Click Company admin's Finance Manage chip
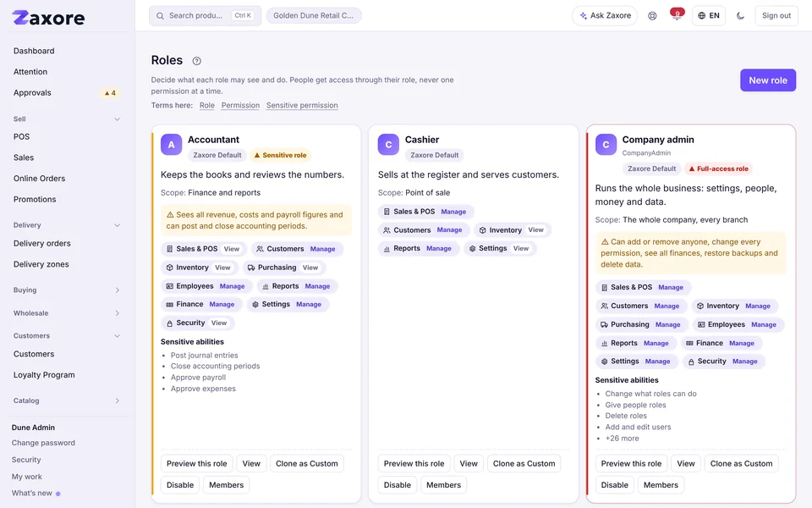The width and height of the screenshot is (812, 508). coord(721,343)
